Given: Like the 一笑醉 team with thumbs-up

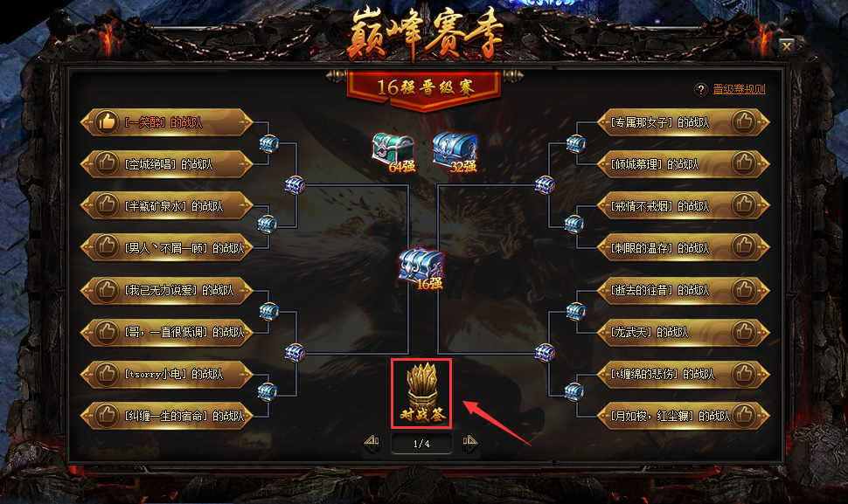Looking at the screenshot, I should [x=107, y=122].
